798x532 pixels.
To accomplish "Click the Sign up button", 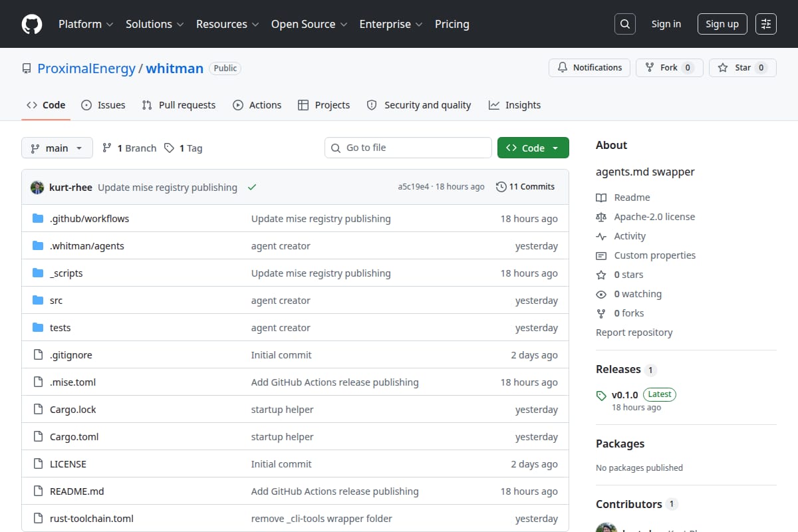I will point(722,24).
